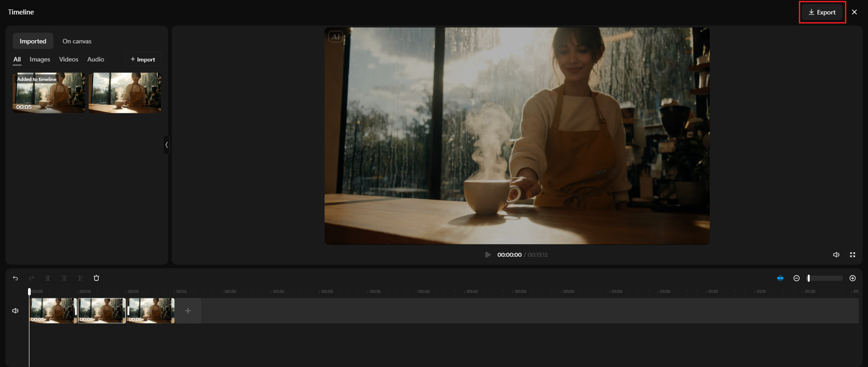This screenshot has height=367, width=868.
Task: Click the total duration 00:15:12 text
Action: [x=538, y=255]
